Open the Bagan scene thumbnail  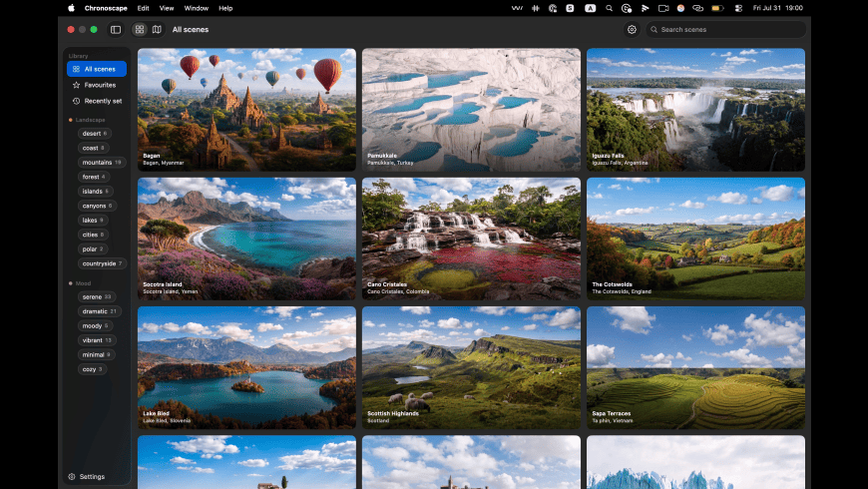[x=246, y=110]
